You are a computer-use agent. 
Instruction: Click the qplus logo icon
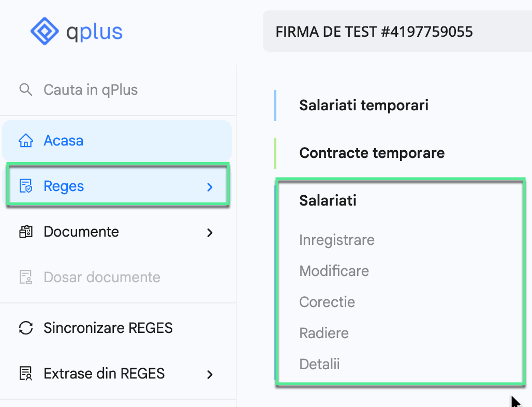pos(46,31)
